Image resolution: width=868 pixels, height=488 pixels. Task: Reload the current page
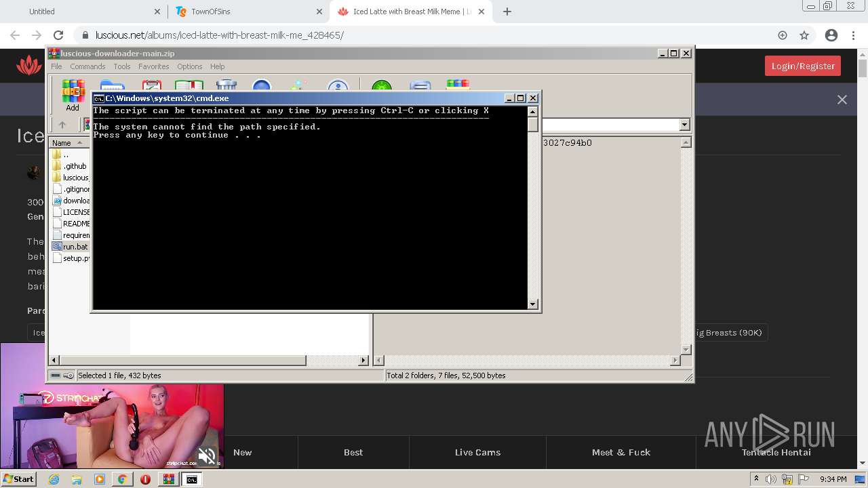[58, 35]
